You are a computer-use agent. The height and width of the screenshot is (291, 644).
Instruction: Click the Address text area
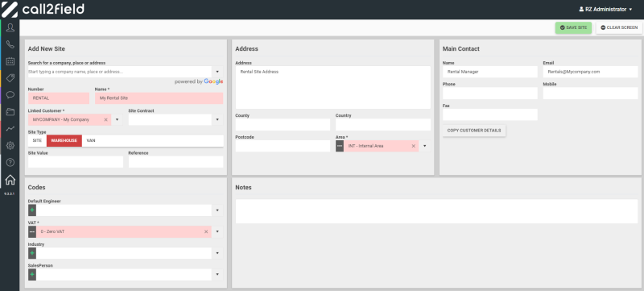point(333,88)
